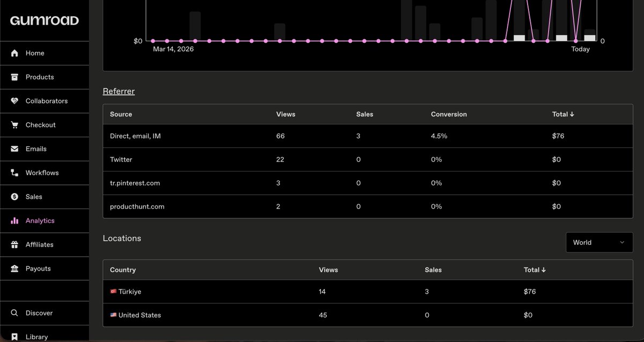This screenshot has height=342, width=644.
Task: Click the locations Views column header
Action: point(328,270)
